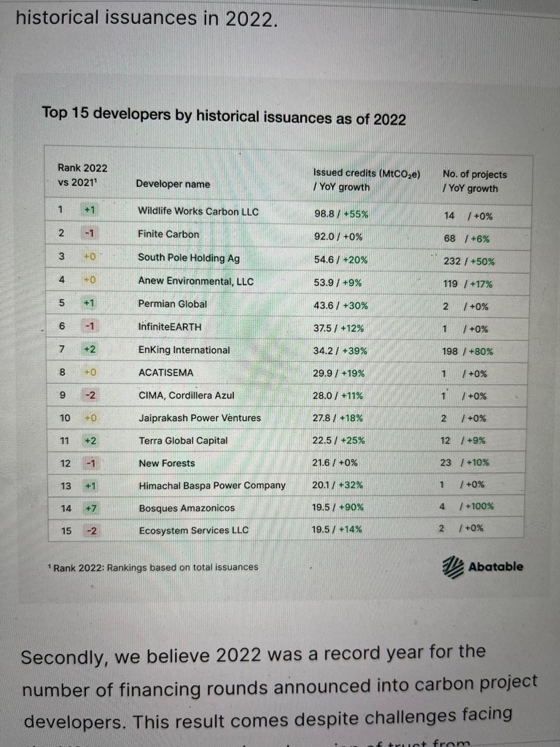The height and width of the screenshot is (747, 560).
Task: Select 'Bosques Amazonicos' developer name
Action: pyautogui.click(x=187, y=508)
